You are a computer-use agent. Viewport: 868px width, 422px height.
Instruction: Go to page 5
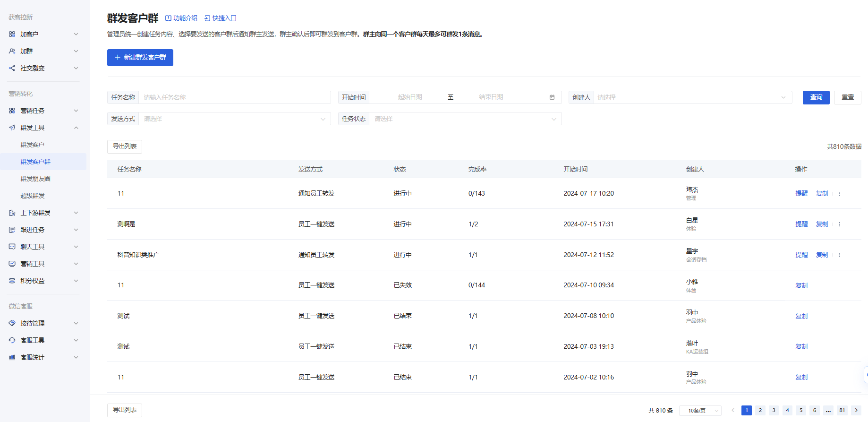click(x=801, y=410)
